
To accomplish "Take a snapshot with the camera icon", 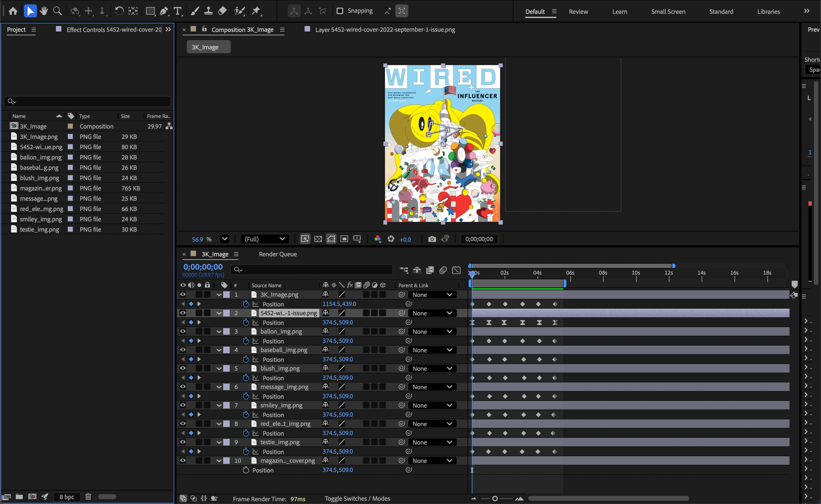I will [x=432, y=239].
